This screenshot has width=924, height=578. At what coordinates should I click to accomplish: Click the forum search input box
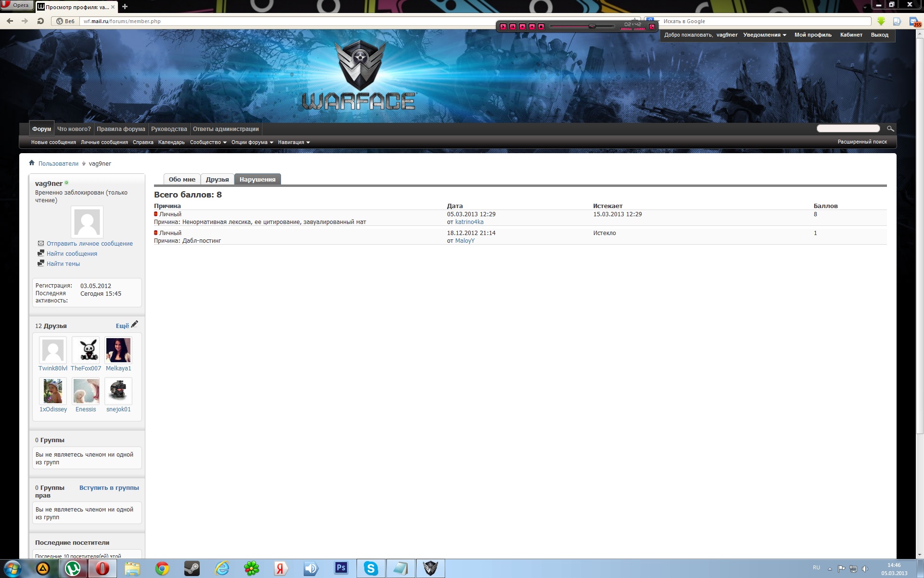tap(848, 128)
